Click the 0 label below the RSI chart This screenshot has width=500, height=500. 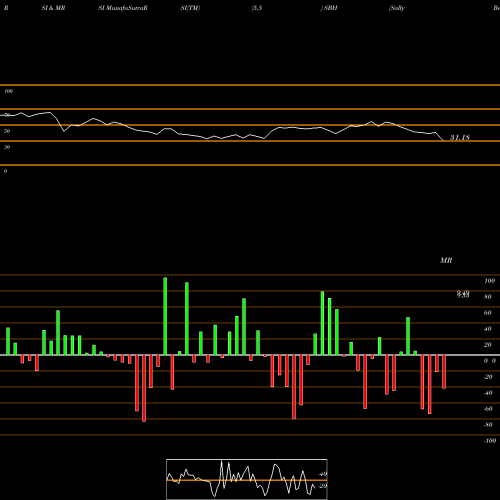click(x=5, y=171)
